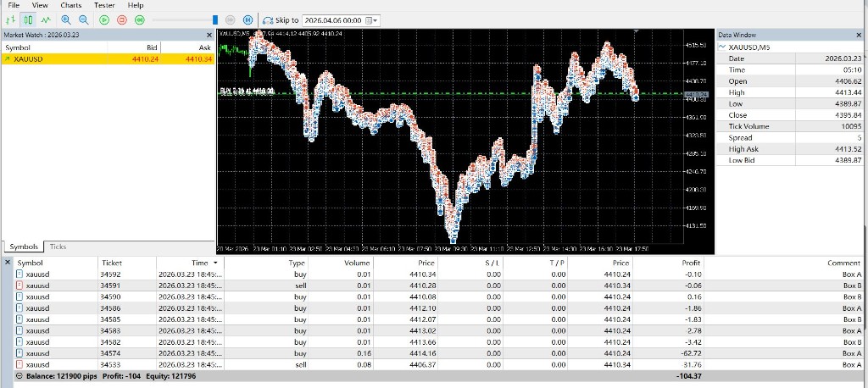
Task: Click the profit value 31.76
Action: coord(693,365)
